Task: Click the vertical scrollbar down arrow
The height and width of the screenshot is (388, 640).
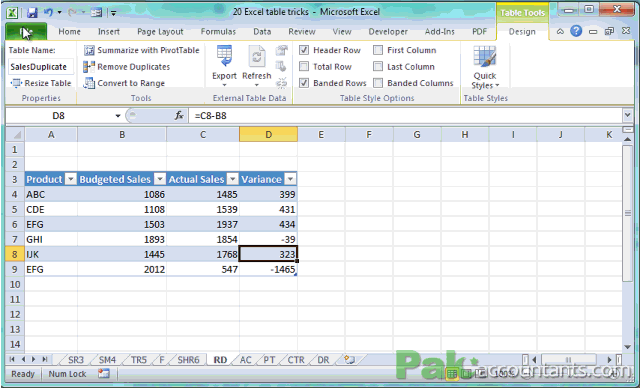Action: 628,347
